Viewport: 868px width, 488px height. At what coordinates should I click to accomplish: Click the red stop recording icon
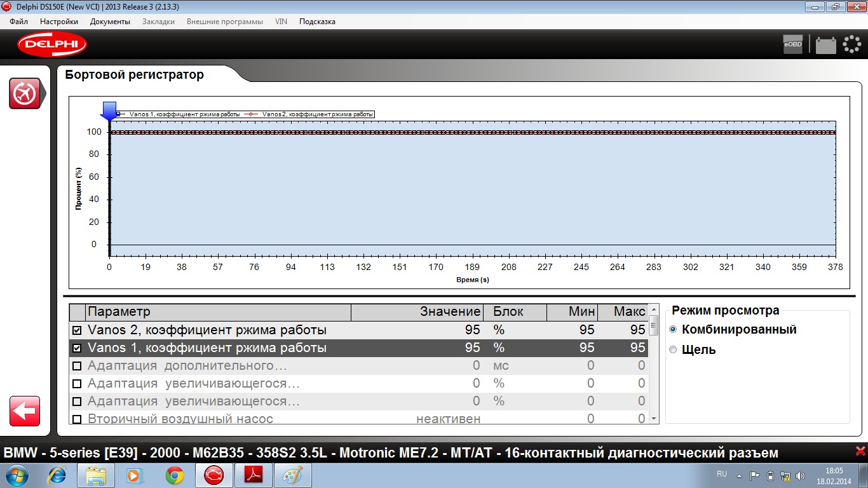click(25, 93)
